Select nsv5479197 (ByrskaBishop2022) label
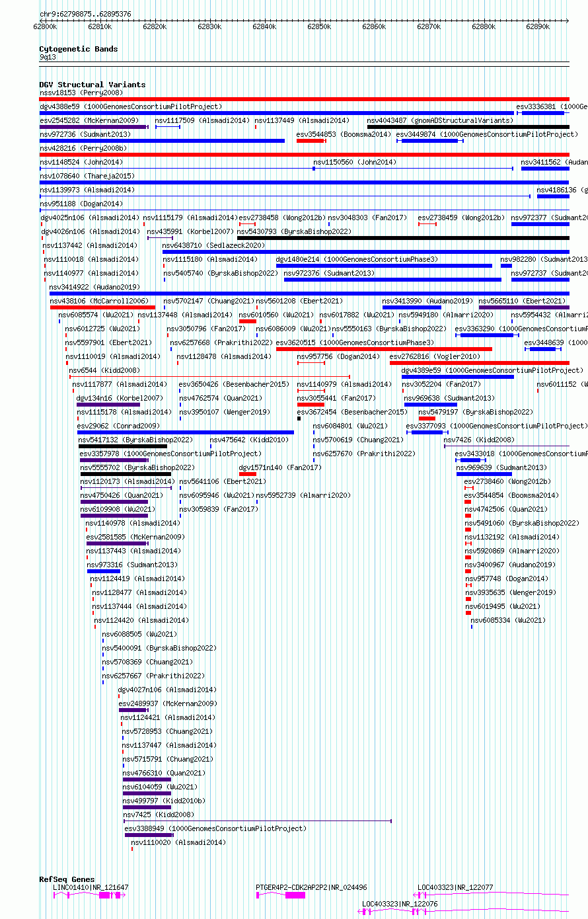The image size is (588, 919). (x=476, y=412)
